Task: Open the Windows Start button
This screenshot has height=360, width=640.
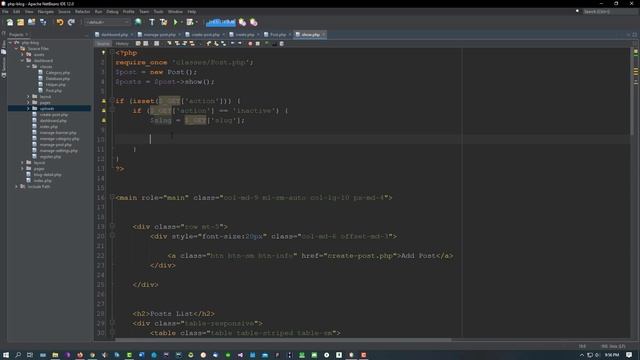Action: click(x=6, y=355)
